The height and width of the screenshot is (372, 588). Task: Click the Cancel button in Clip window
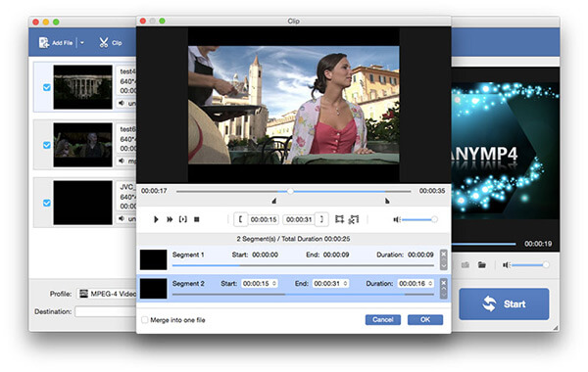[383, 319]
